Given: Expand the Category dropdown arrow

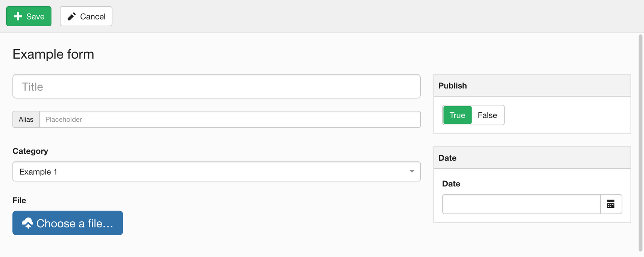Looking at the screenshot, I should (x=412, y=171).
